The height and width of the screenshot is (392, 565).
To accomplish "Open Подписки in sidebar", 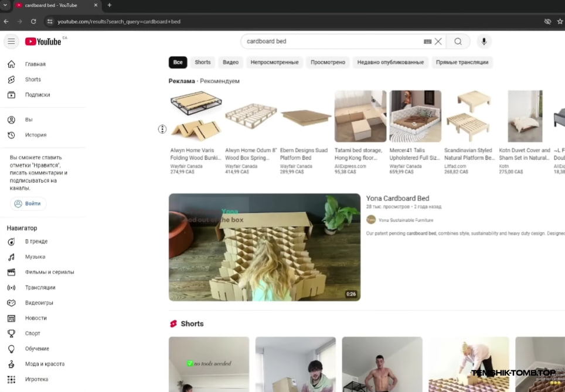I will [43, 95].
